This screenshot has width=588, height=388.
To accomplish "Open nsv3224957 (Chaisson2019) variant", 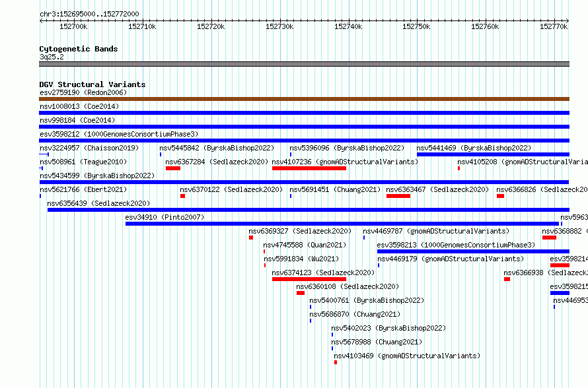I will coord(89,148).
